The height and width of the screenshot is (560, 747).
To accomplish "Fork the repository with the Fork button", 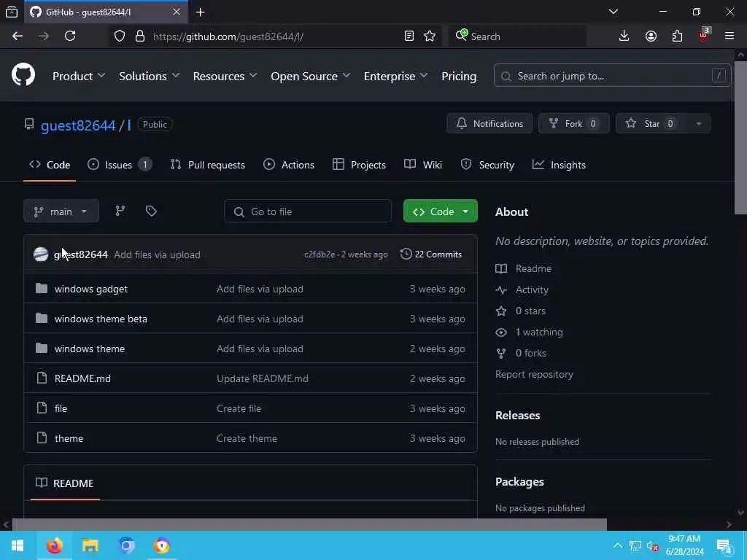I will coord(573,124).
